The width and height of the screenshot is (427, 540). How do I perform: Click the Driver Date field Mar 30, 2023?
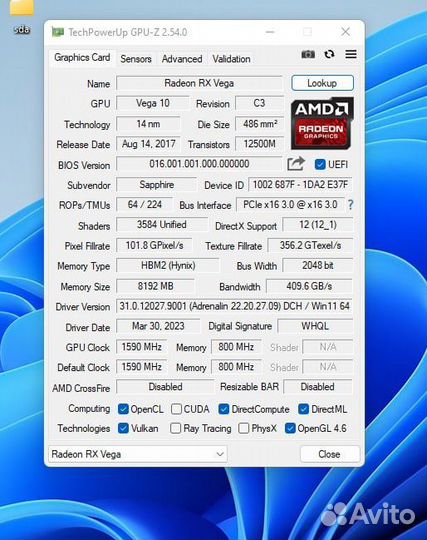tap(158, 326)
